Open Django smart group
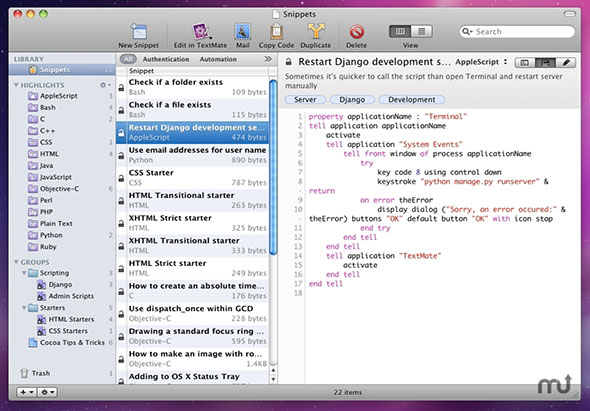 (x=62, y=285)
